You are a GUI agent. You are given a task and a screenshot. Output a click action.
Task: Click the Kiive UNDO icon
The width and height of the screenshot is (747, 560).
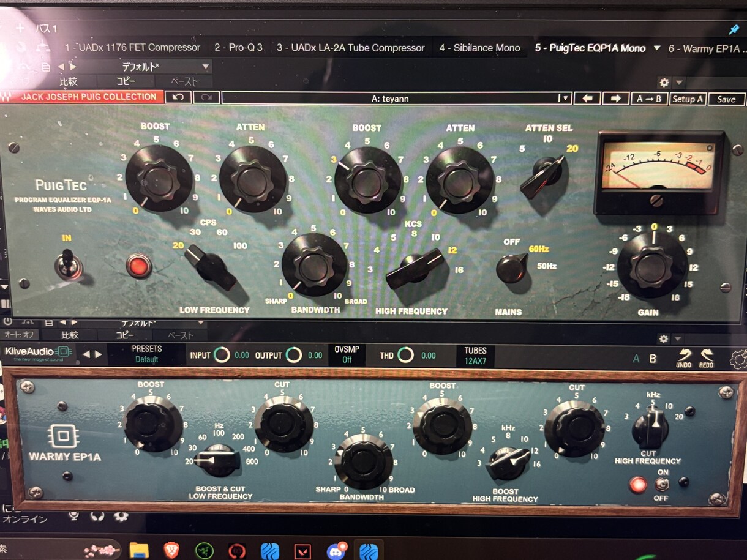[x=684, y=357]
